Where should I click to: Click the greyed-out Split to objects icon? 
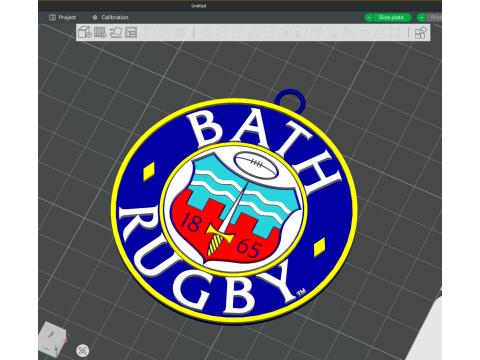click(150, 33)
